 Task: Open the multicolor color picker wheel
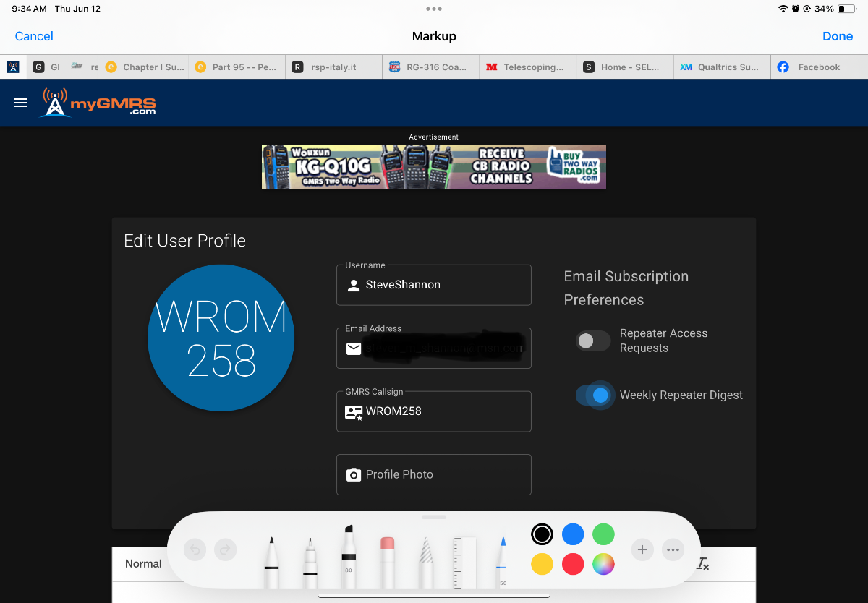point(603,564)
